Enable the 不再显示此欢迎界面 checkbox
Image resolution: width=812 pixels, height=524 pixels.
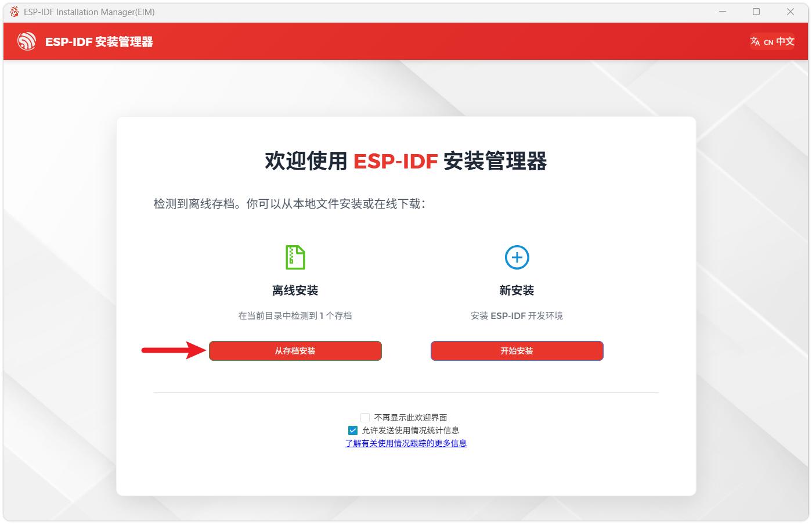pyautogui.click(x=365, y=418)
